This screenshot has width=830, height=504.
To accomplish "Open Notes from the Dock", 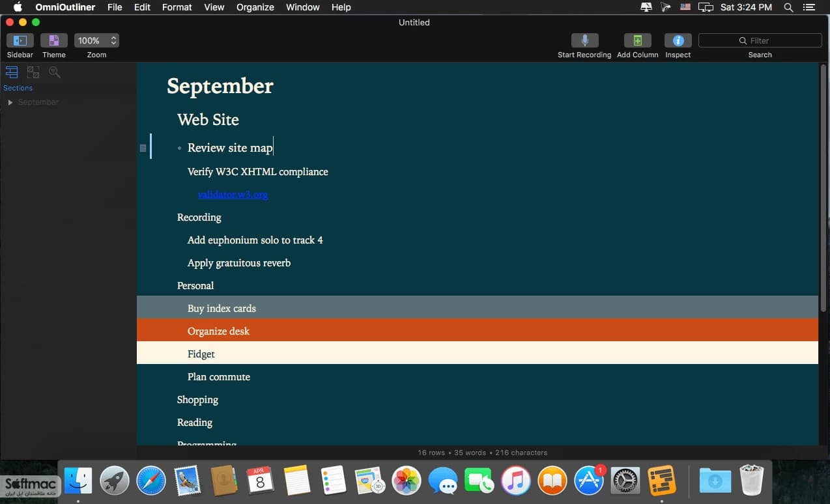I will 297,481.
